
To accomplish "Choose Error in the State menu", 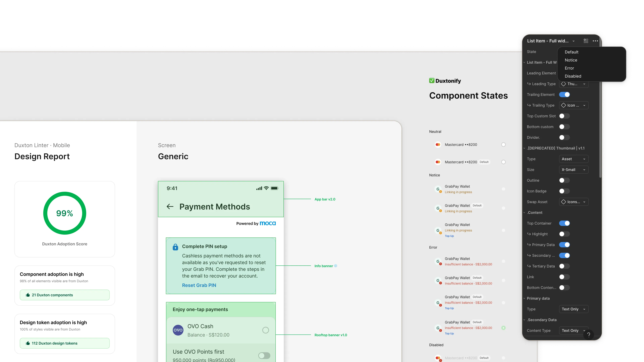I will click(x=592, y=68).
